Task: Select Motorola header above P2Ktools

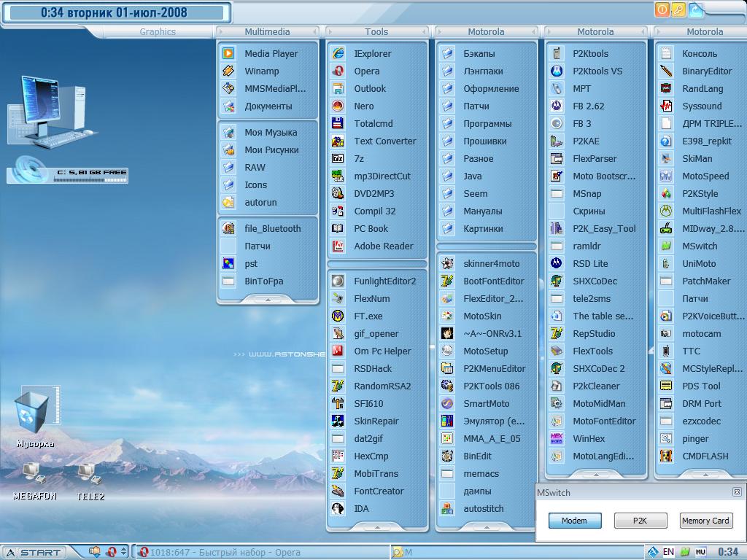Action: click(x=595, y=32)
